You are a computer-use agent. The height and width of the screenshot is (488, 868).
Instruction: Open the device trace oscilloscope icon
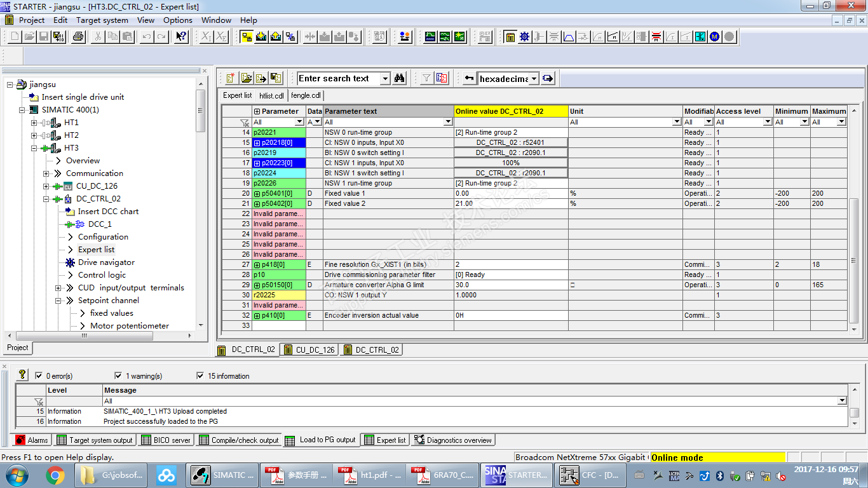point(431,37)
